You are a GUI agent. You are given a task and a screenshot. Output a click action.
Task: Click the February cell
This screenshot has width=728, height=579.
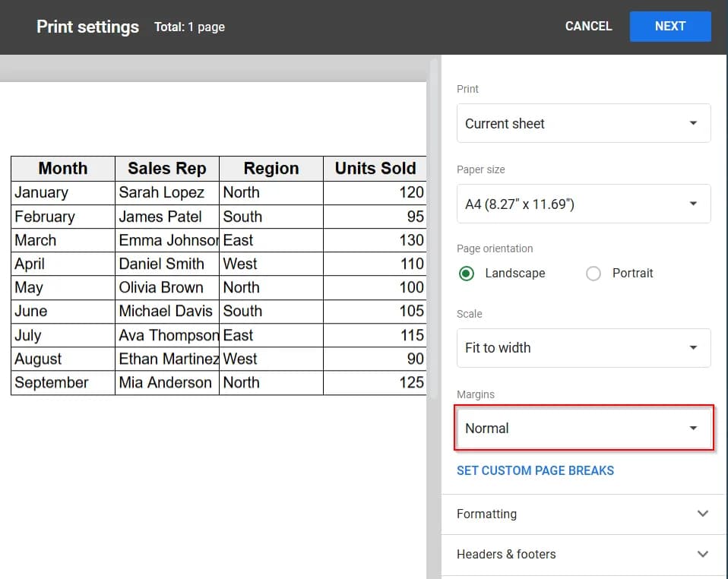click(x=62, y=217)
